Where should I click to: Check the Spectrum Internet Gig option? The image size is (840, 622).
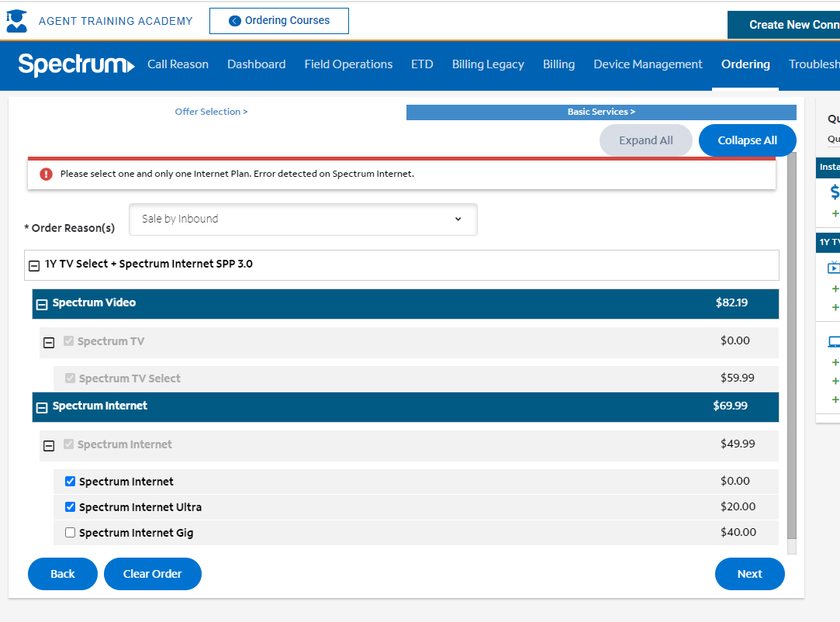click(x=71, y=533)
